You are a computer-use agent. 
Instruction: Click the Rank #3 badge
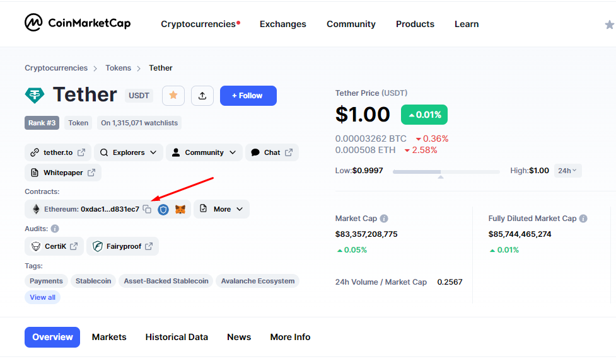(x=42, y=123)
